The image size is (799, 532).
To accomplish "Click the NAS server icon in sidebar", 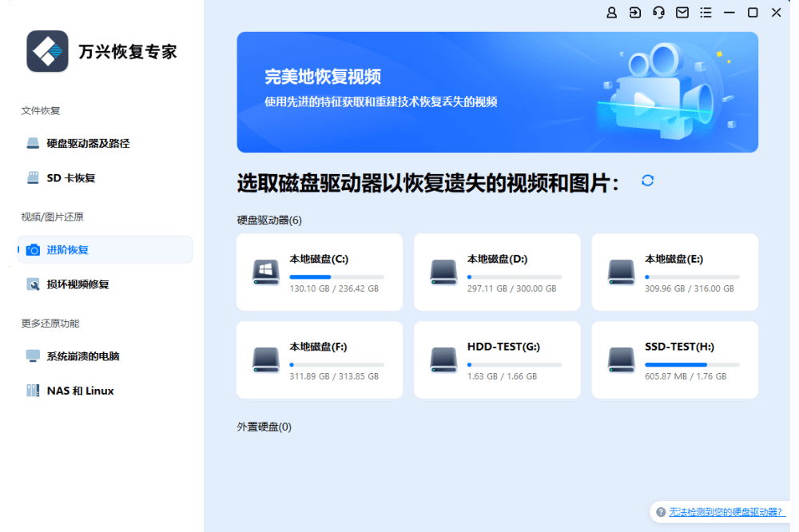I will click(33, 391).
